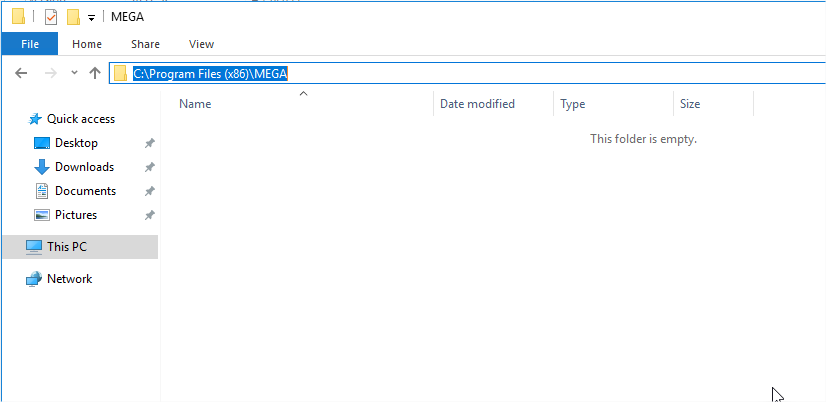
Task: Switch to the Home ribbon tab
Action: click(x=87, y=44)
